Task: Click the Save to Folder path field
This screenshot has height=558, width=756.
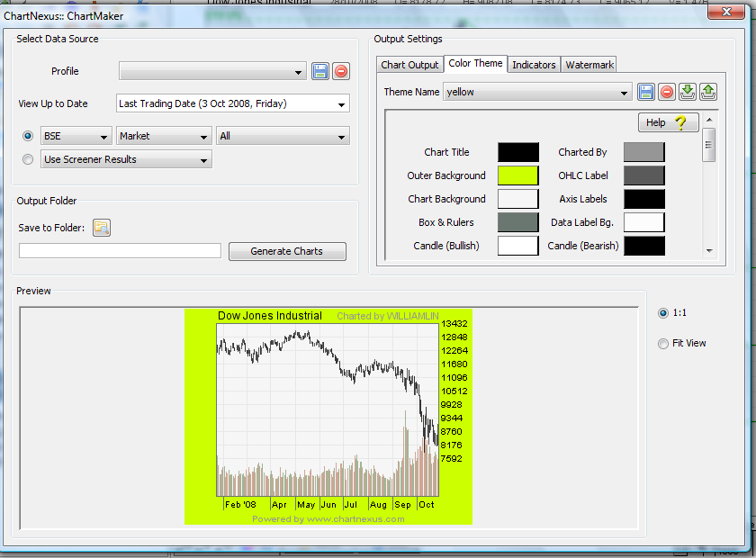Action: pyautogui.click(x=120, y=251)
